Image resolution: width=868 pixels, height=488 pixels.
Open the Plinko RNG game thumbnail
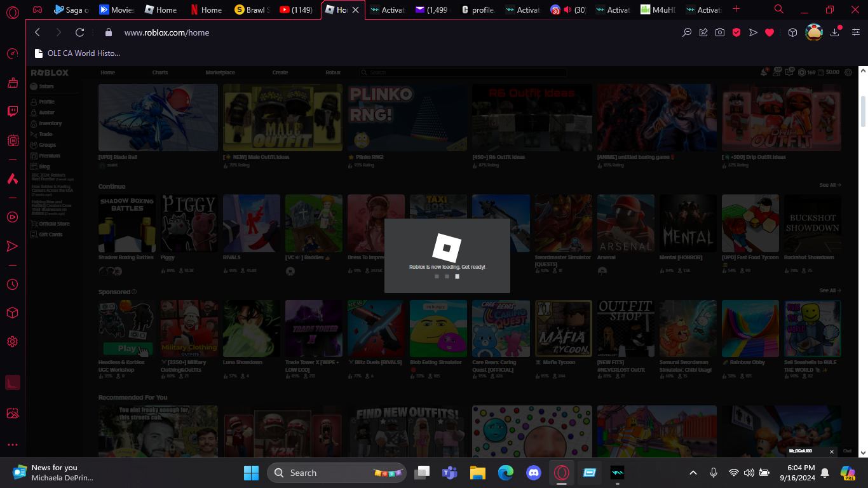[407, 118]
